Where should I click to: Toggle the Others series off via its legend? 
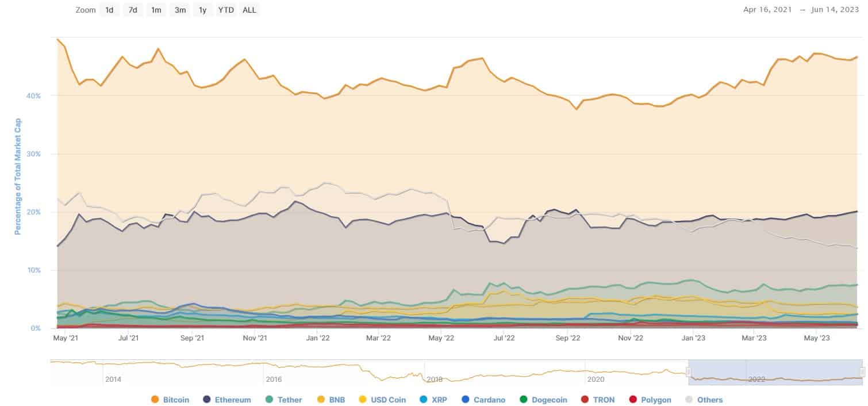tap(688, 399)
